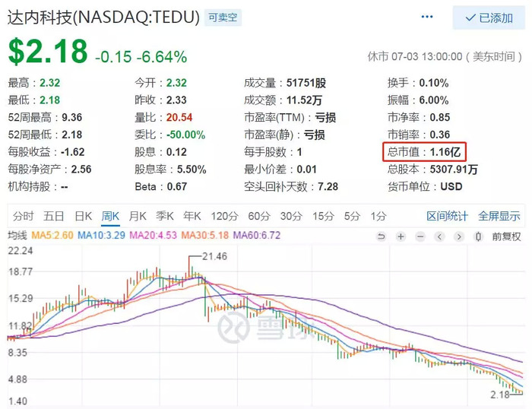Image resolution: width=532 pixels, height=409 pixels.
Task: Toggle the 已添加 watchlist button
Action: tap(489, 17)
